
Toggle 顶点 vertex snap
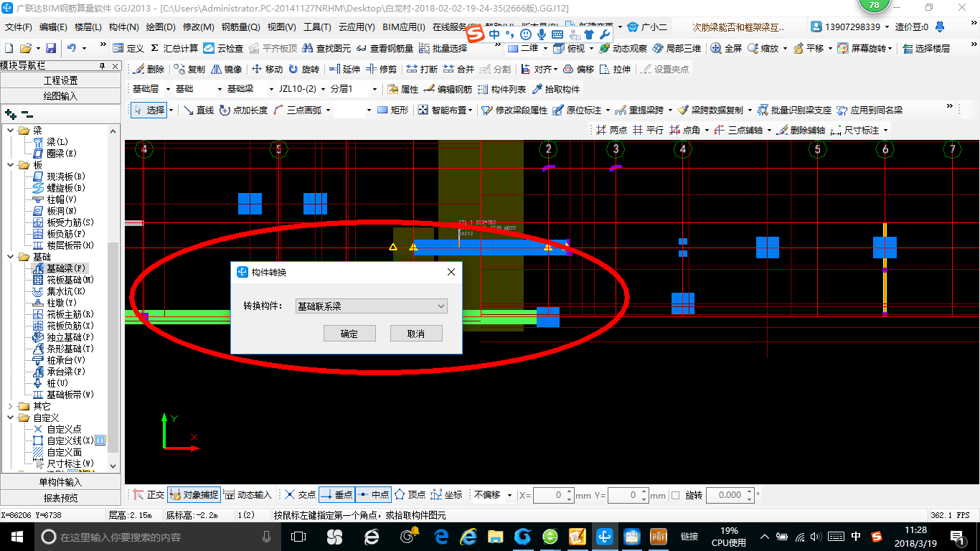[x=410, y=495]
